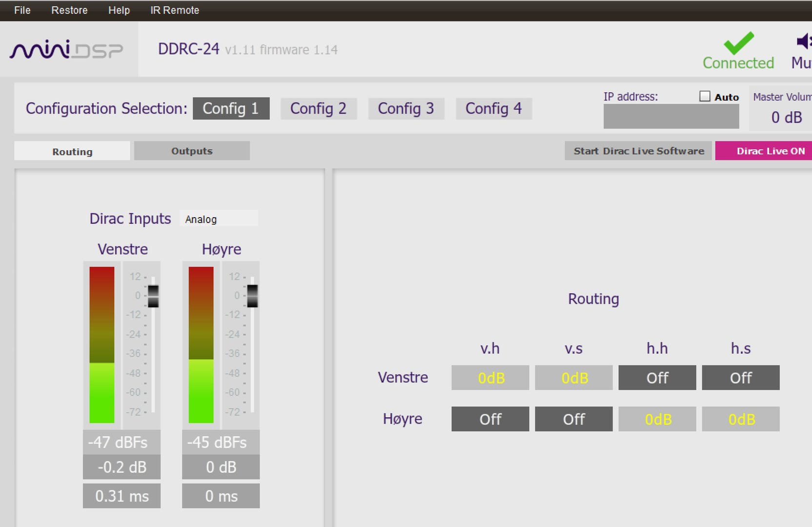Click the Venstre input gain slider handle
This screenshot has height=527, width=812.
[x=153, y=296]
